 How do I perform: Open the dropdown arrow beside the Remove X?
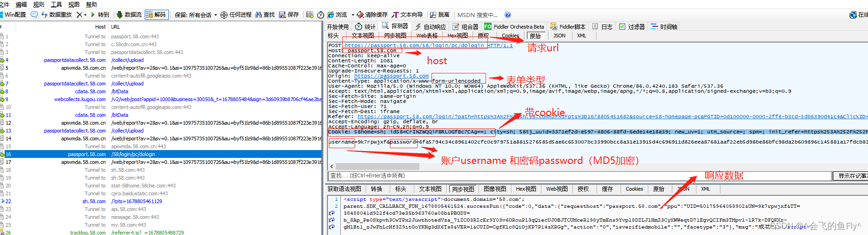85,15
